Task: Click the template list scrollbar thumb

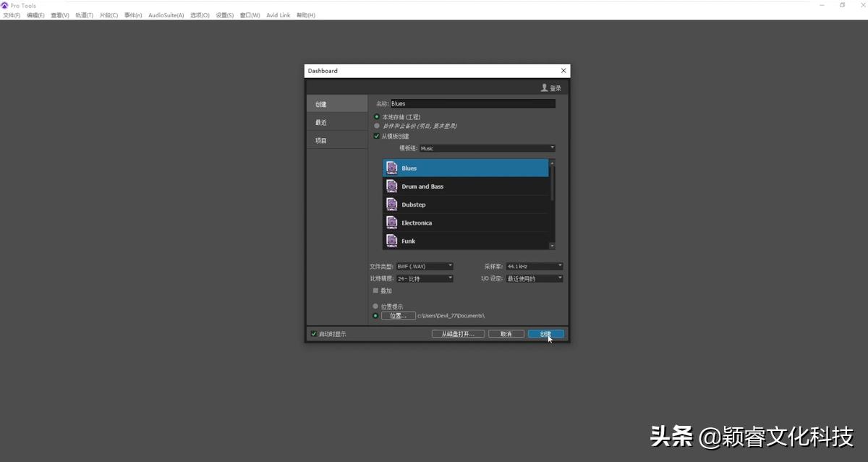Action: (553, 183)
